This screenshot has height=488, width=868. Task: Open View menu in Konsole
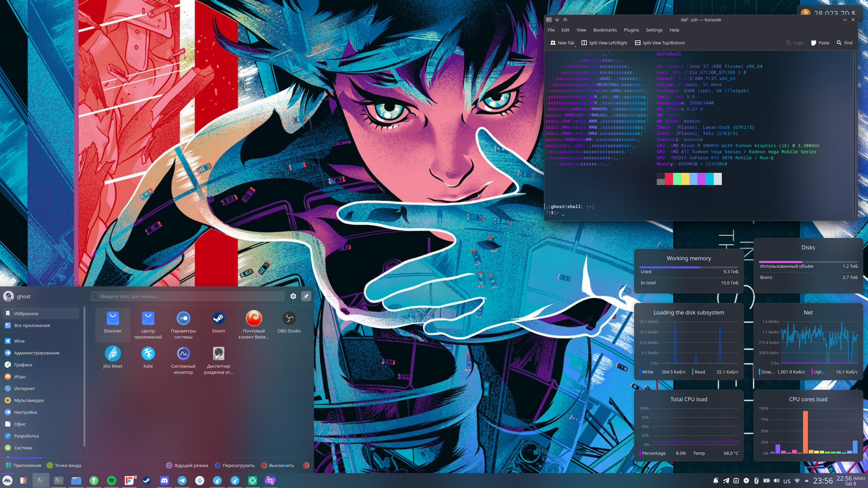coord(581,30)
